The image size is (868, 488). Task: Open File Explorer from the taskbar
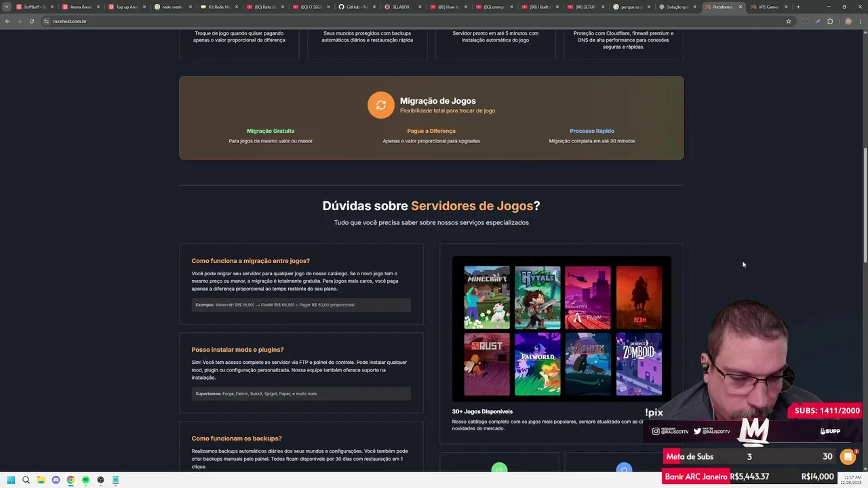pyautogui.click(x=41, y=480)
